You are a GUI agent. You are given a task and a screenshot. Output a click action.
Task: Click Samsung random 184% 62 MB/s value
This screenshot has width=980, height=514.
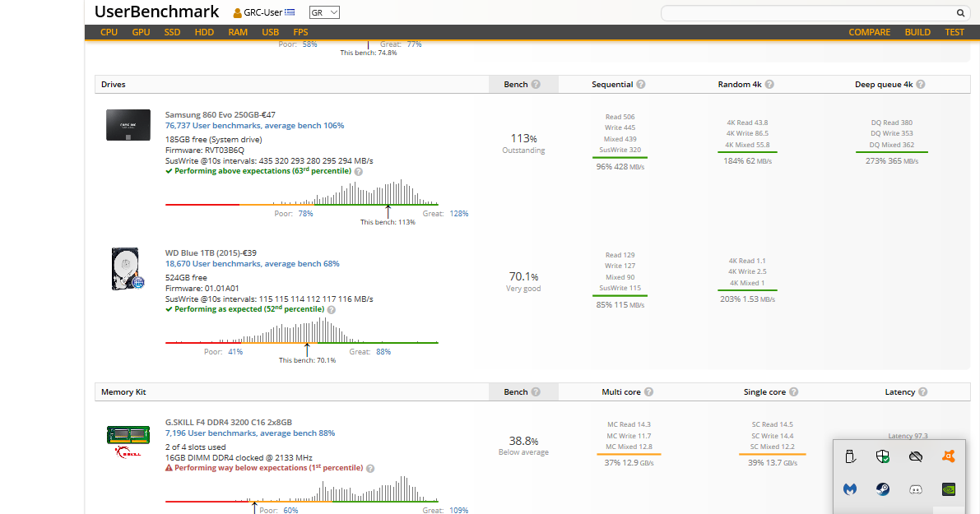pos(747,161)
